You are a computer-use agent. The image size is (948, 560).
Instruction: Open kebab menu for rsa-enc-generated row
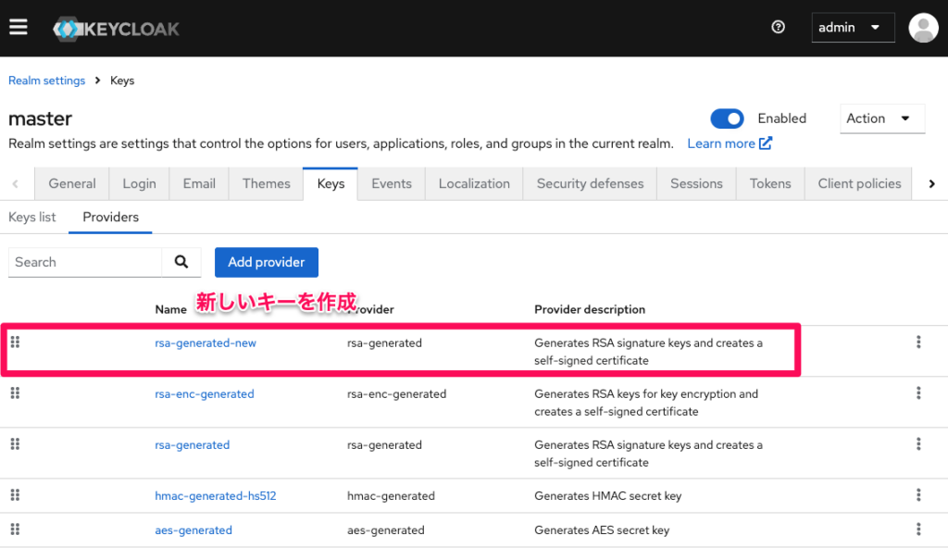(917, 393)
